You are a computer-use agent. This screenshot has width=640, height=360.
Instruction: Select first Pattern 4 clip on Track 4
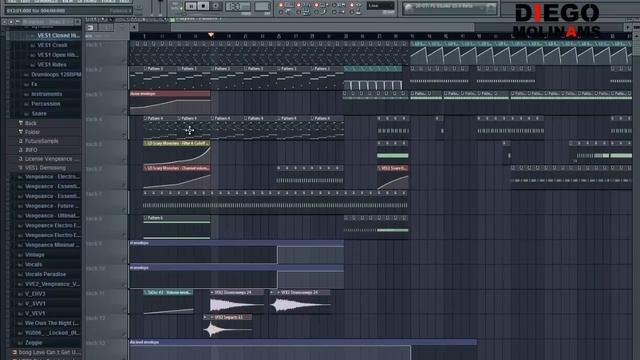(160, 127)
